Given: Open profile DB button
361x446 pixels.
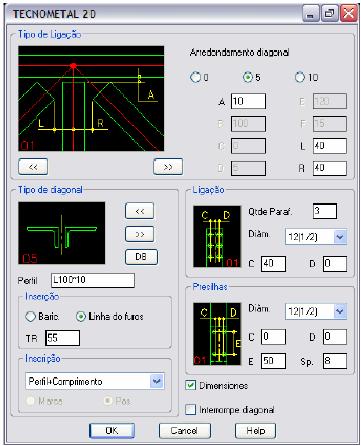Looking at the screenshot, I should (141, 257).
